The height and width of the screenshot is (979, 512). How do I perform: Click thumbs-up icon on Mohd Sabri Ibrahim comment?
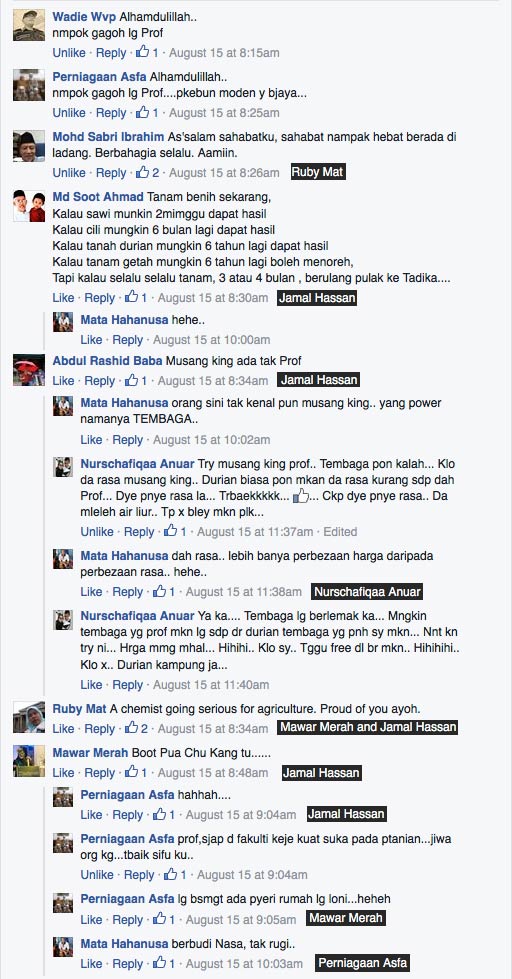[x=143, y=172]
